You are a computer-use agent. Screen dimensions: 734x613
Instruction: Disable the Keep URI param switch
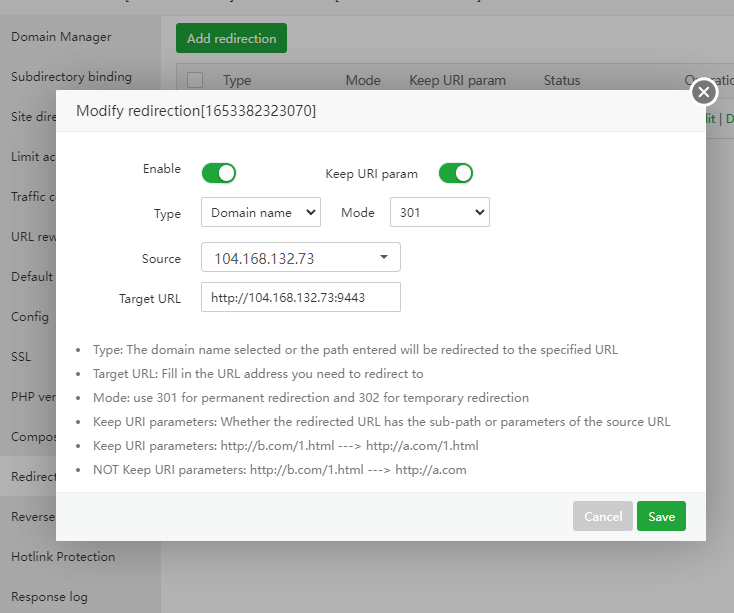click(455, 173)
